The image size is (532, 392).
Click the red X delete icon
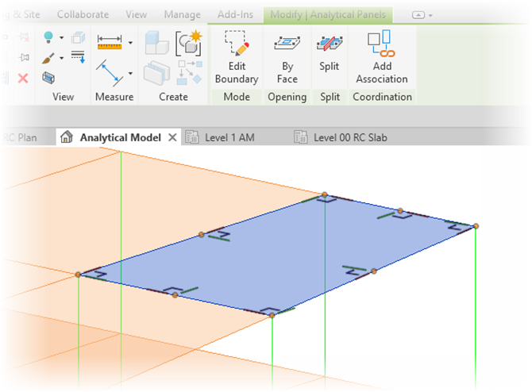point(23,78)
